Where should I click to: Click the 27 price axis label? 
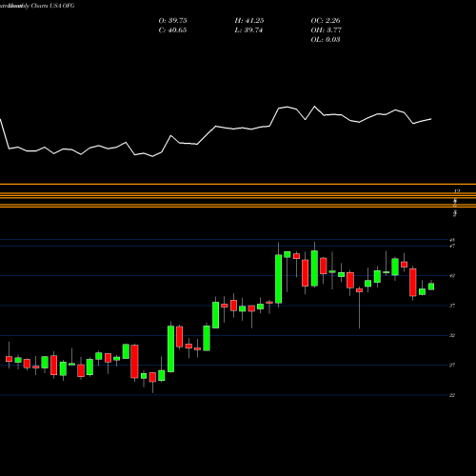tap(452, 366)
